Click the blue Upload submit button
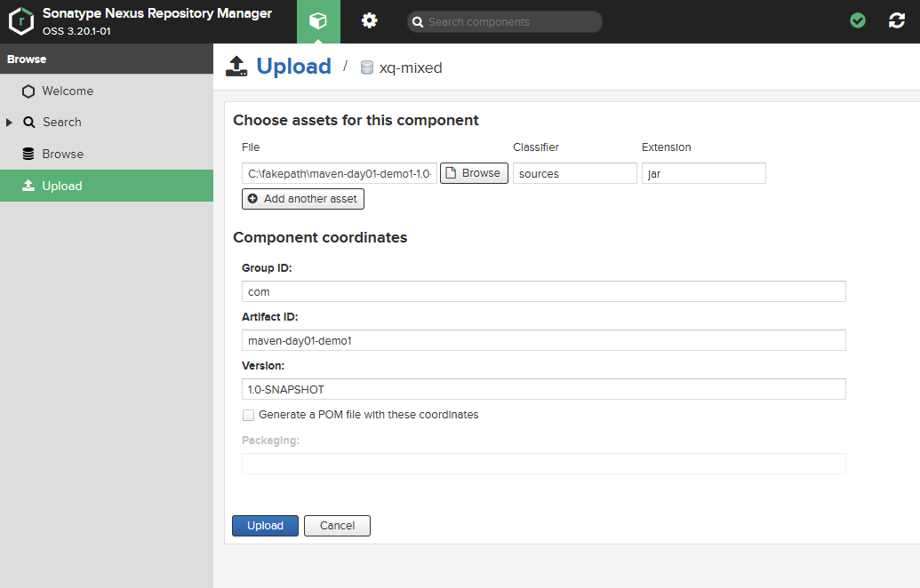The width and height of the screenshot is (920, 588). pos(265,525)
